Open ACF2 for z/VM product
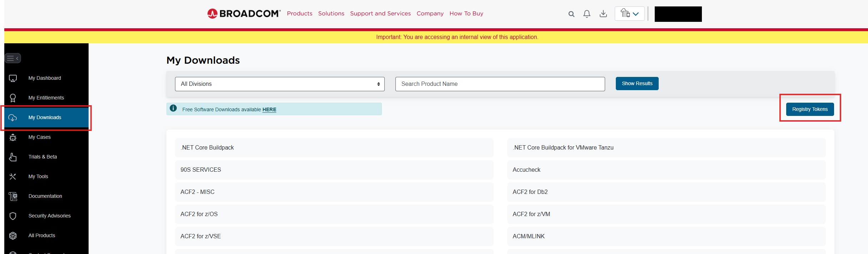Screen dimensions: 868x254 pos(666,214)
